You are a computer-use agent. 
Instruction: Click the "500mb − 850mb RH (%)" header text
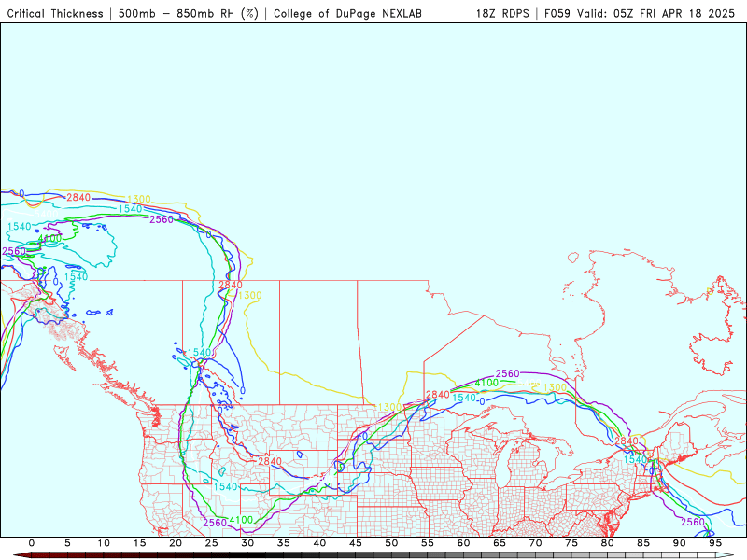coord(189,14)
